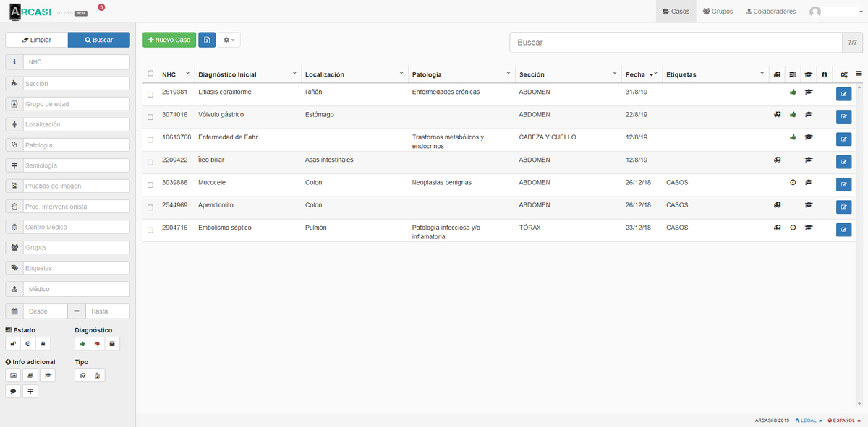Export cases with the blue spreadsheet button
Image resolution: width=868 pixels, height=427 pixels.
pyautogui.click(x=207, y=40)
